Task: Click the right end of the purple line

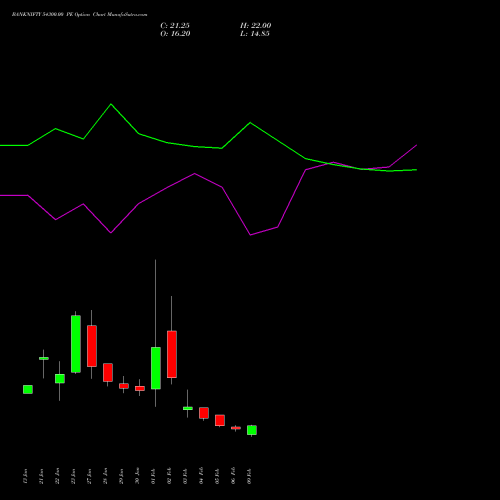Action: click(x=416, y=145)
